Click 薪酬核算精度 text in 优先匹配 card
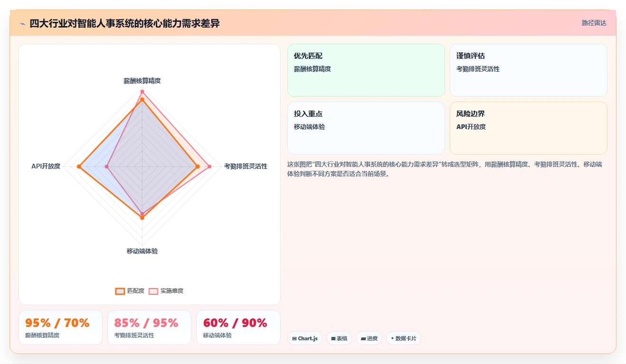 tap(313, 69)
